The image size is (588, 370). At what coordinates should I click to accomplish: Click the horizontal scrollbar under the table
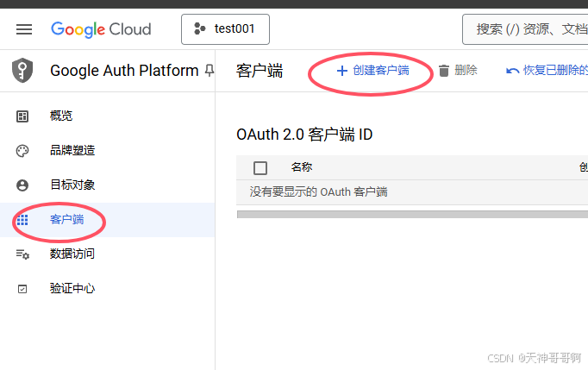(x=412, y=214)
